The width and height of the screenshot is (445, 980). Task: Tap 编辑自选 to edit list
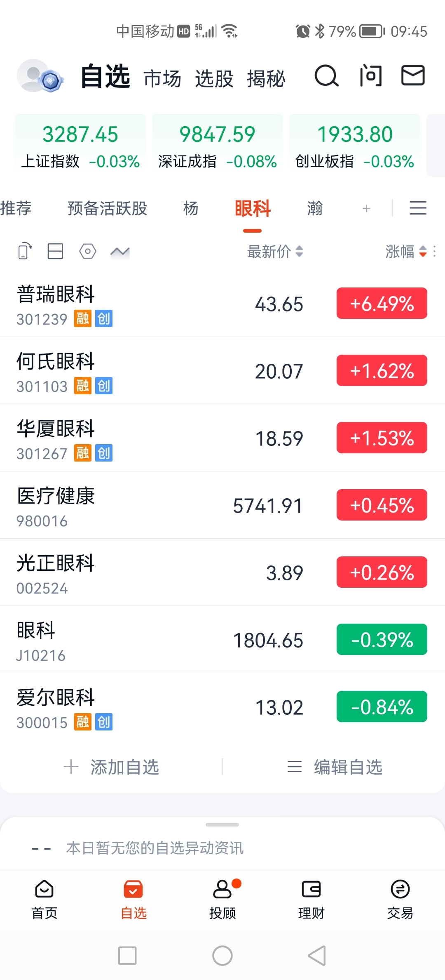coord(335,767)
